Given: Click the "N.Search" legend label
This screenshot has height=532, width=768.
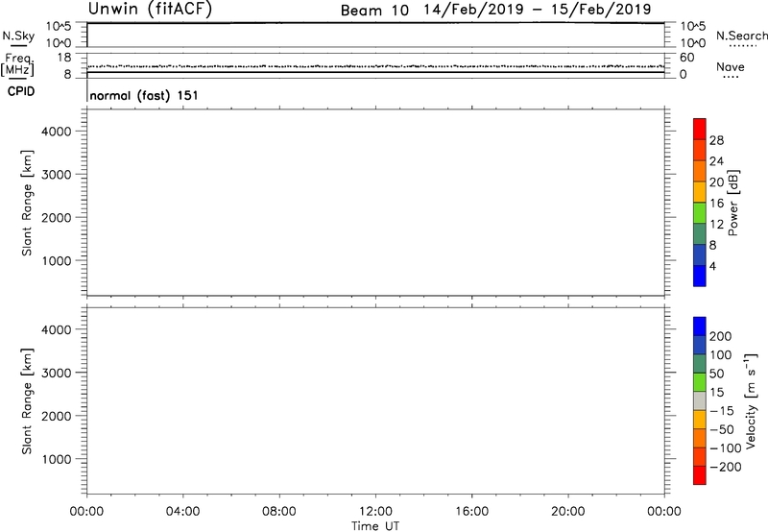Looking at the screenshot, I should pos(742,36).
